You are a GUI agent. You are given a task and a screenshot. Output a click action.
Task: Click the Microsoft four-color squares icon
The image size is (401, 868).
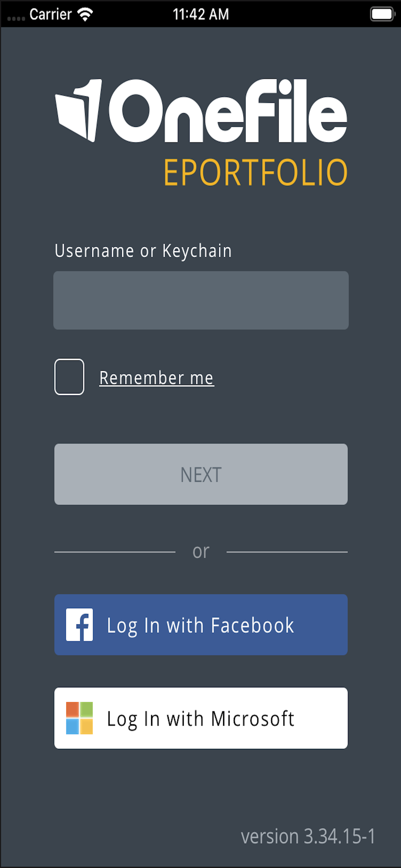pos(79,718)
